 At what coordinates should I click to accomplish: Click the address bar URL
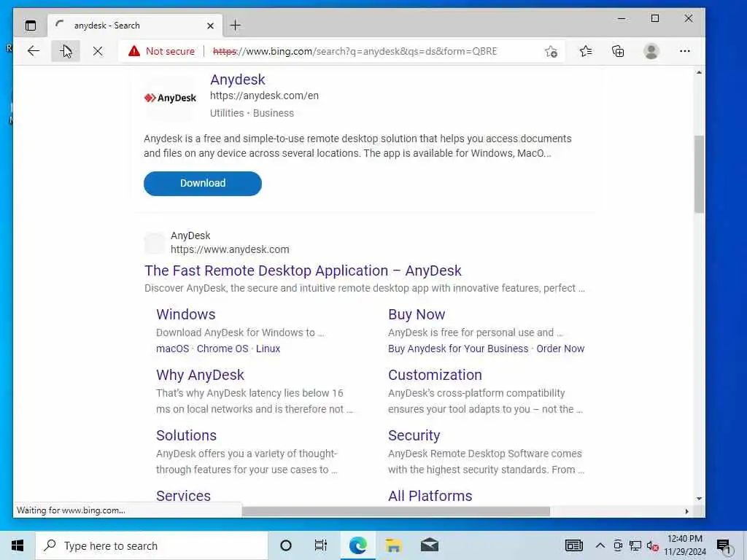click(x=355, y=51)
